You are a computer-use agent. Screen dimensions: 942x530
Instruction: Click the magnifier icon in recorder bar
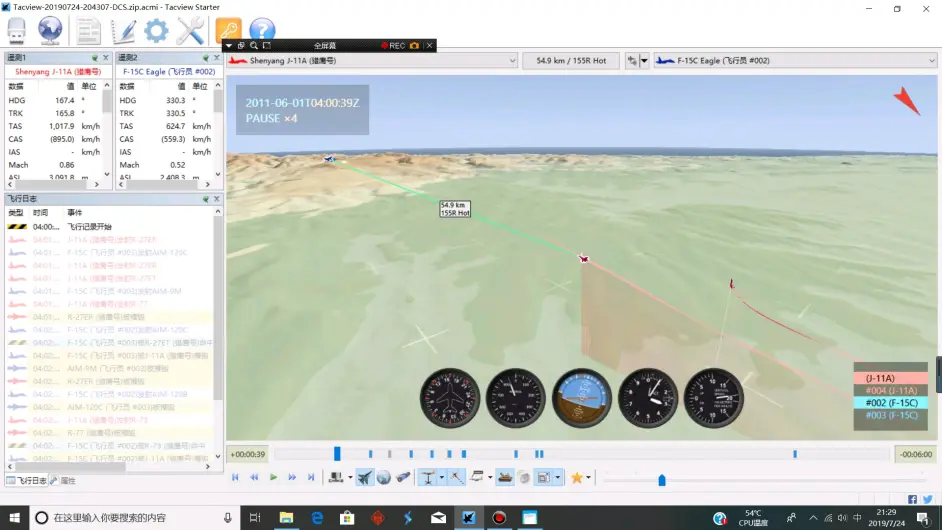pos(254,46)
